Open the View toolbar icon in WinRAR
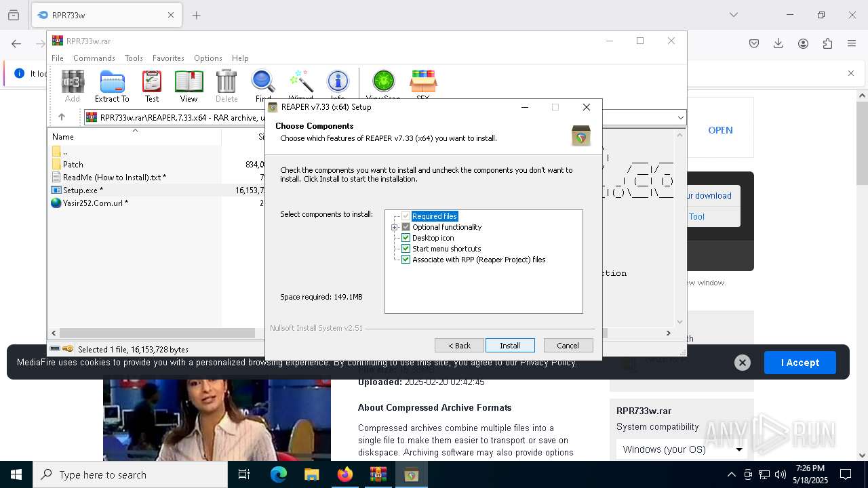The image size is (868, 488). point(189,86)
